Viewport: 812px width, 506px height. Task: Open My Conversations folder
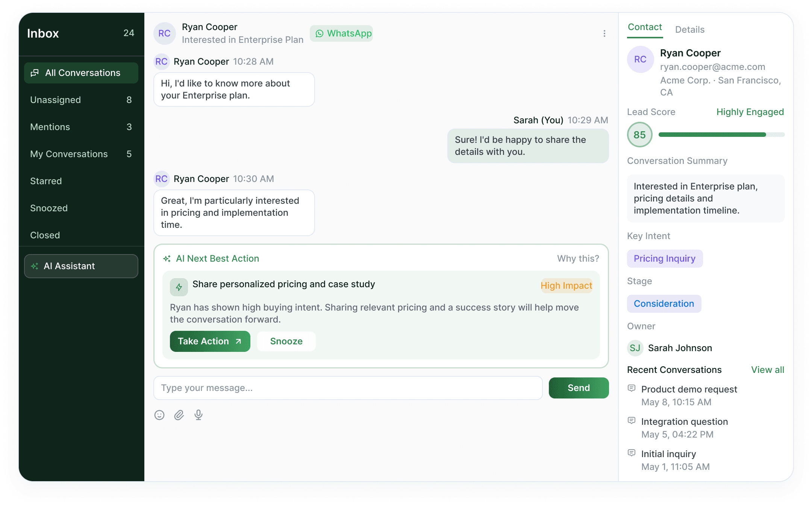coord(81,154)
